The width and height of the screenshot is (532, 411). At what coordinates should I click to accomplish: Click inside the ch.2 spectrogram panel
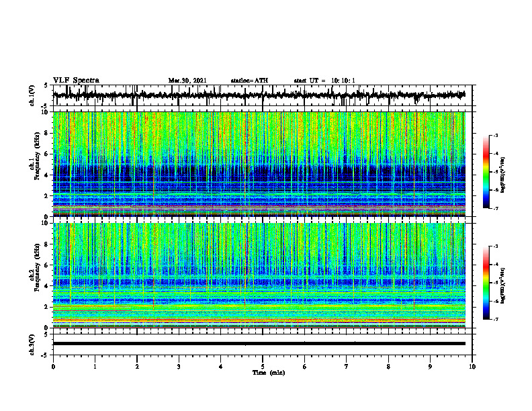[x=259, y=275]
